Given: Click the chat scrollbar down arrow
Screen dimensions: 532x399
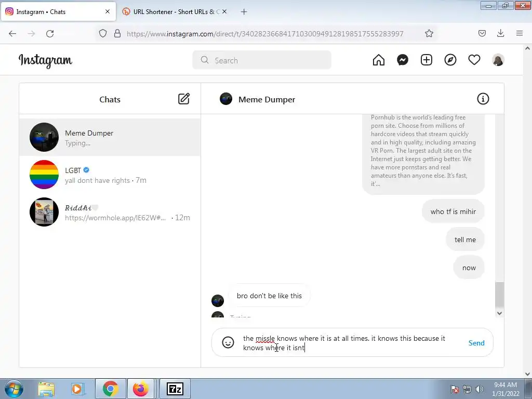Looking at the screenshot, I should 499,313.
